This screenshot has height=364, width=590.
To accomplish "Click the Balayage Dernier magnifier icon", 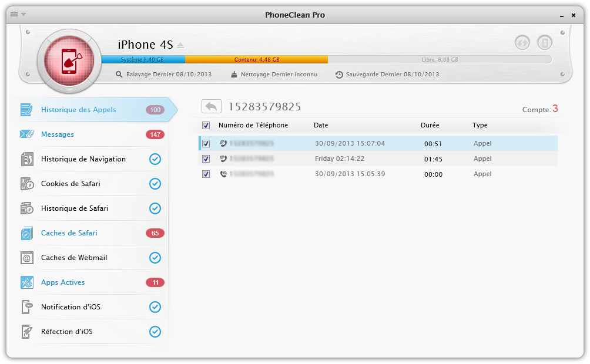I will click(x=119, y=75).
